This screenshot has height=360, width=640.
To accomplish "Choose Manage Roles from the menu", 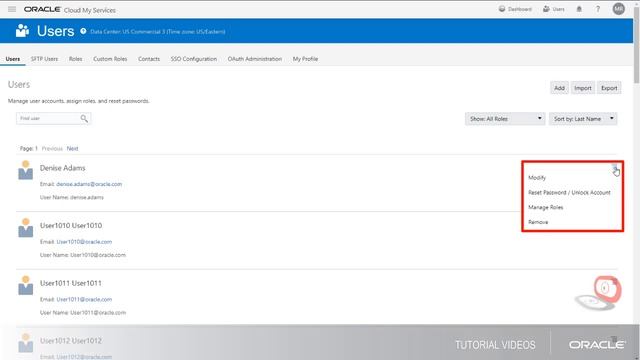I will pos(545,207).
